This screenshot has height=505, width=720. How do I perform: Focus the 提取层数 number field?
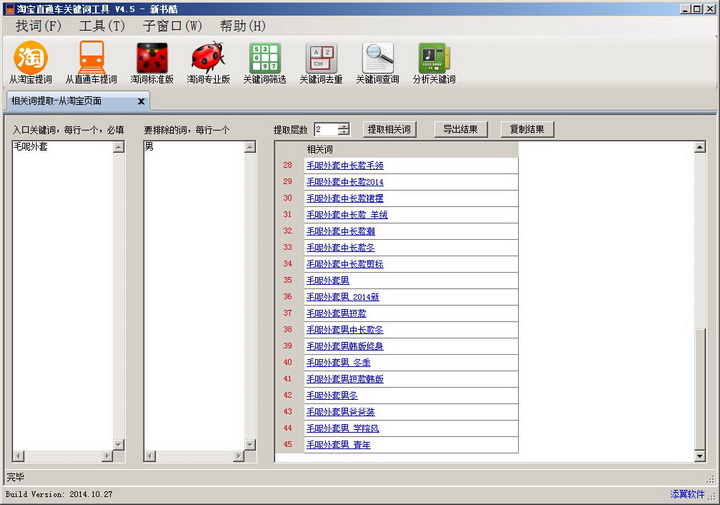(326, 129)
